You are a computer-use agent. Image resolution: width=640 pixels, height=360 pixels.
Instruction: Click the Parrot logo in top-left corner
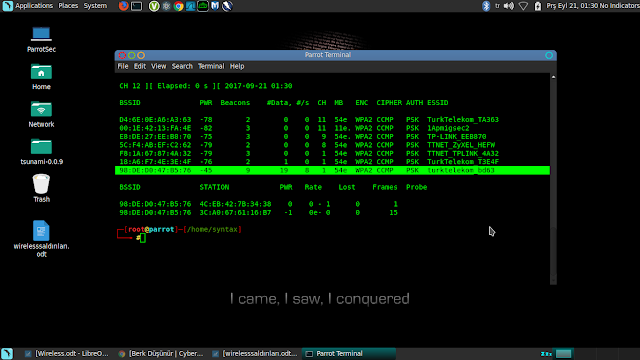point(7,6)
